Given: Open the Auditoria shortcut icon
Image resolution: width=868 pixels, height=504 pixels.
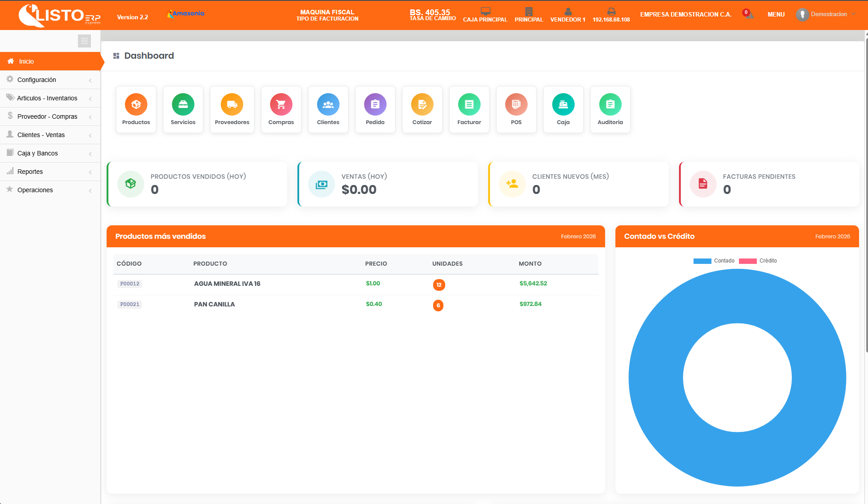Looking at the screenshot, I should 610,105.
